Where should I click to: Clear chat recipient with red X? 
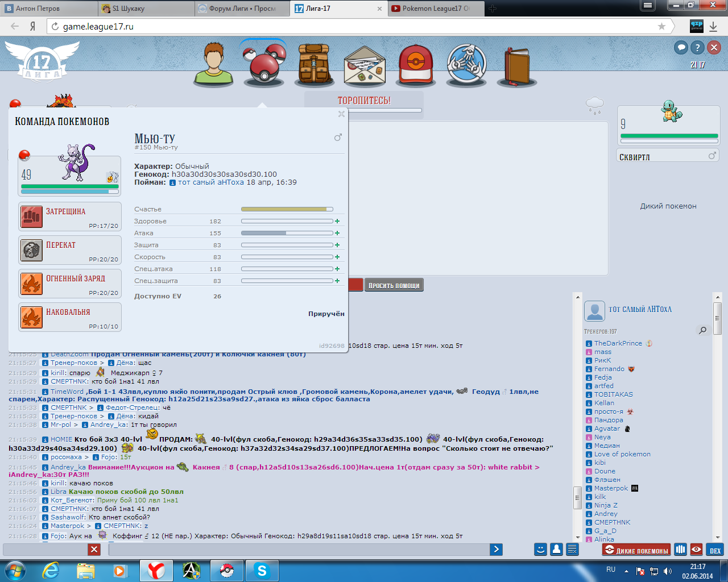coord(94,549)
